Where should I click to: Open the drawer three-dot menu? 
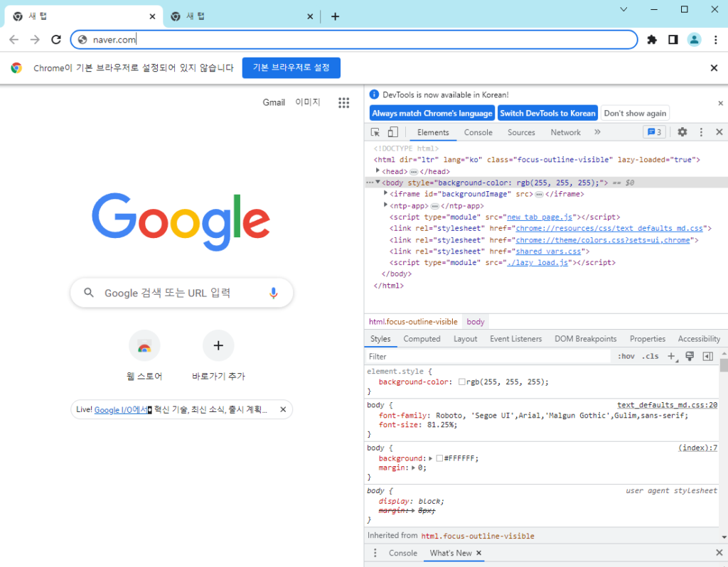375,553
